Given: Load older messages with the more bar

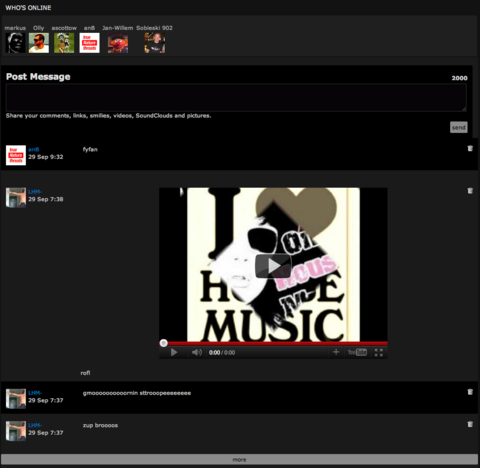Looking at the screenshot, I should [239, 459].
